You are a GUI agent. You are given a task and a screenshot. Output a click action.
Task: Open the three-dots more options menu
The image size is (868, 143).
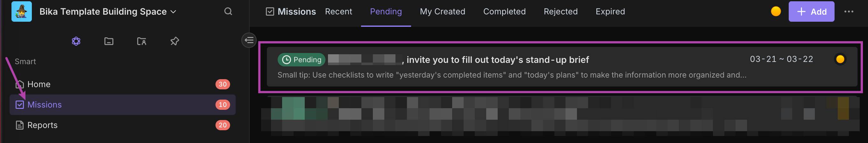[849, 11]
